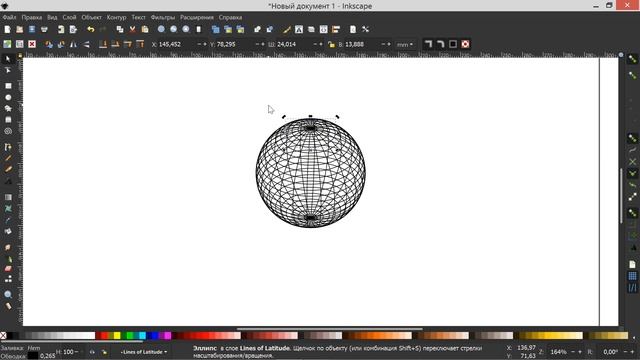
Task: Open the Расширения menu
Action: (197, 18)
